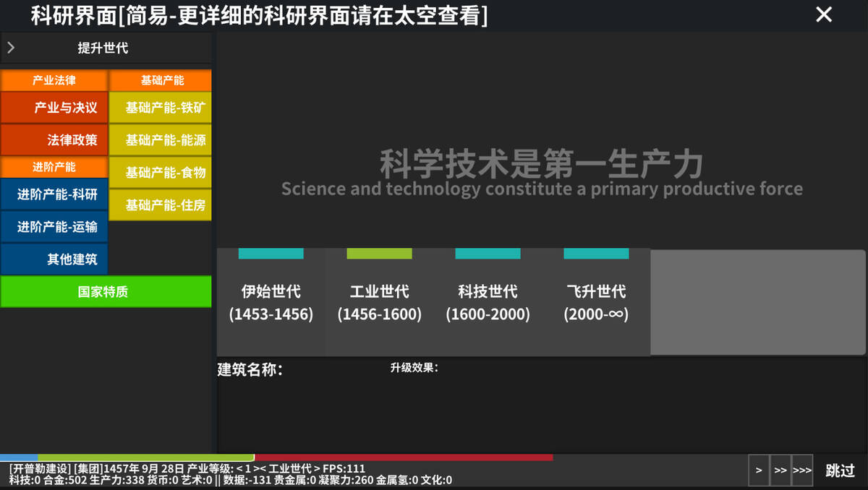Select the 伊始世代 era tab
868x490 pixels.
pyautogui.click(x=271, y=302)
